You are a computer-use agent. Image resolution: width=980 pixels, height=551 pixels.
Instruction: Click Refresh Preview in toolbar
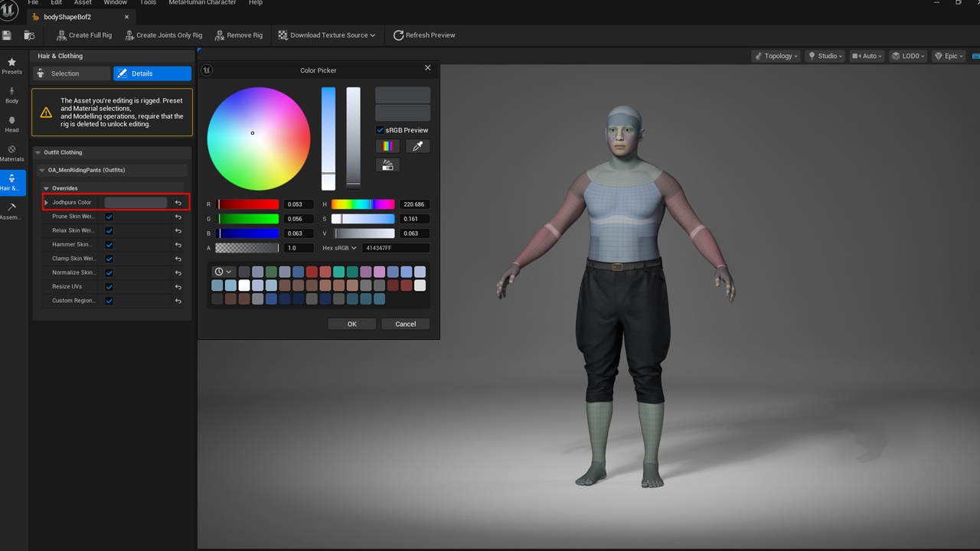click(x=424, y=35)
